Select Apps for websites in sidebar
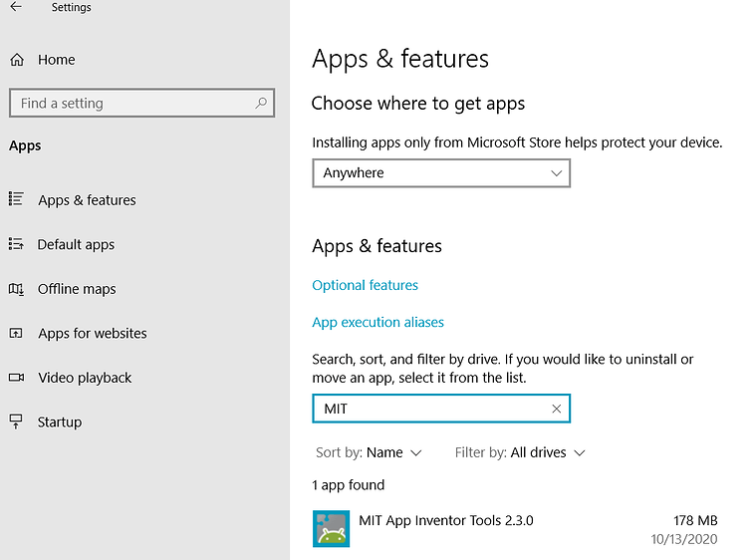The width and height of the screenshot is (753, 560). (x=93, y=334)
